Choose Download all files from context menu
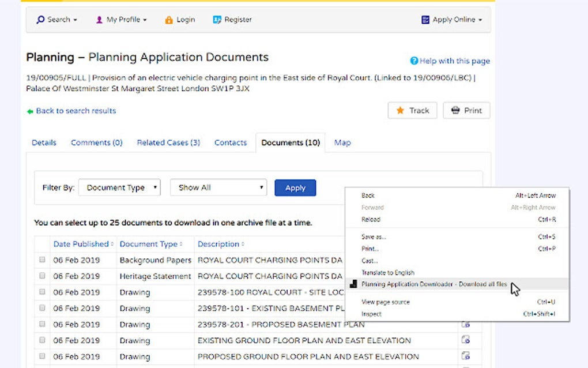Screen dimensions: 588x368 pyautogui.click(x=434, y=284)
